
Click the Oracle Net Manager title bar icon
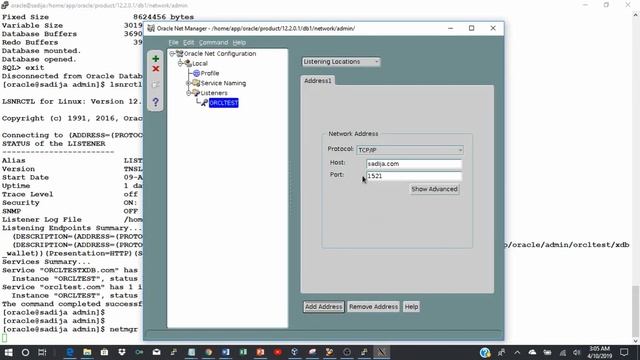pyautogui.click(x=151, y=28)
